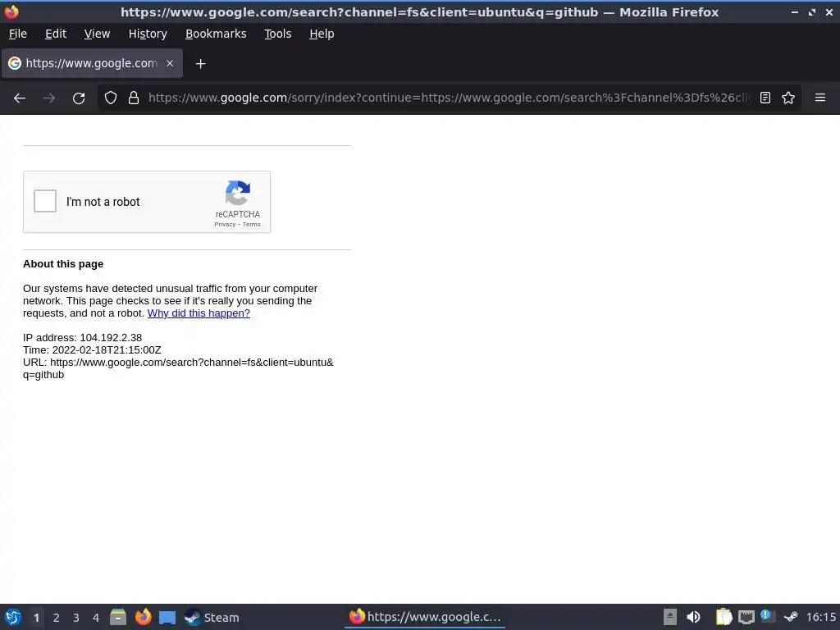Switch to workspace 3
Viewport: 840px width, 630px height.
click(x=76, y=618)
